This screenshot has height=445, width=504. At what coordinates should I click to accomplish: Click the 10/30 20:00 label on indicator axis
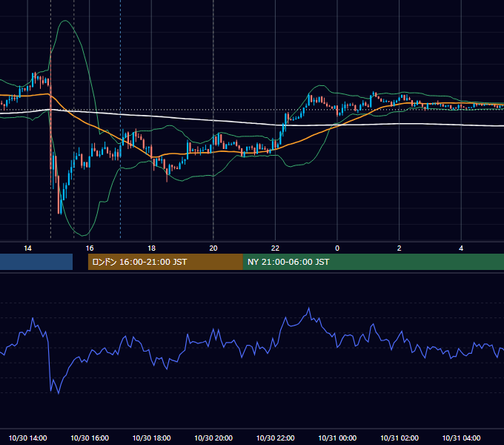tap(213, 438)
